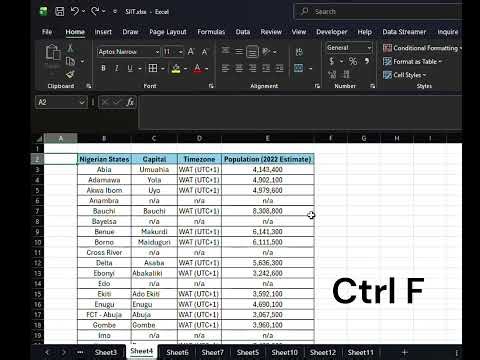Click the Borders icon

pyautogui.click(x=153, y=68)
